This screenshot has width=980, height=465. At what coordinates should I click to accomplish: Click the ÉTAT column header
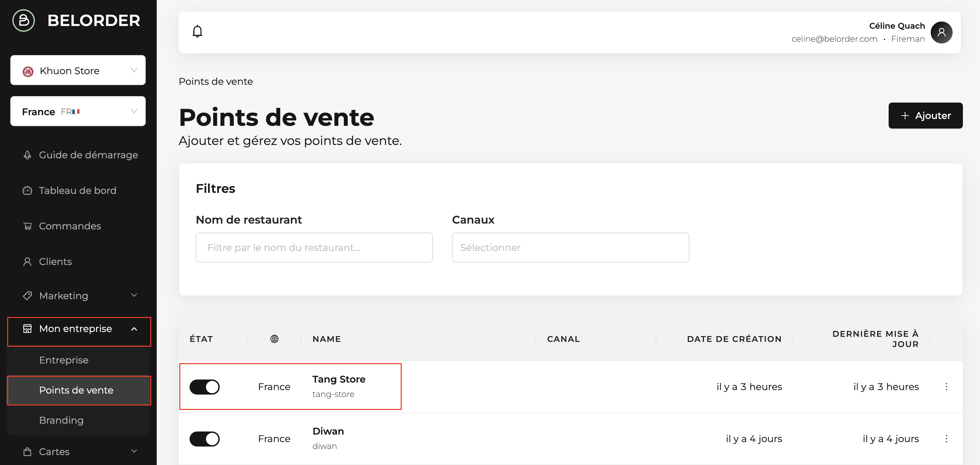[201, 339]
